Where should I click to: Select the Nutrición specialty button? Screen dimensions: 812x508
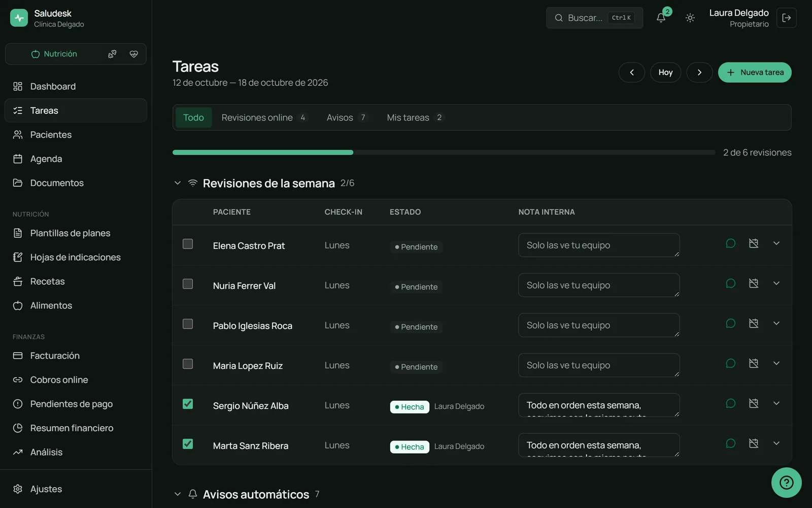[54, 54]
